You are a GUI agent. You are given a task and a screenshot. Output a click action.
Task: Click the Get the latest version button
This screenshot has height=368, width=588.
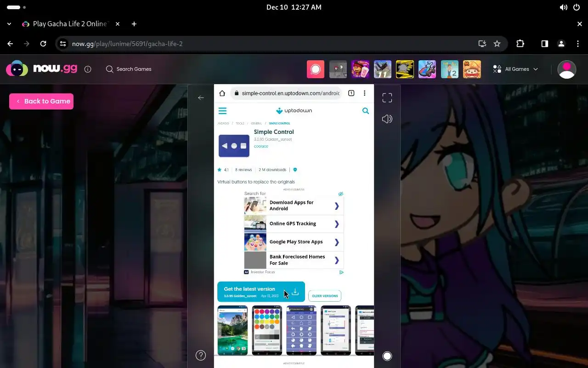[261, 292]
